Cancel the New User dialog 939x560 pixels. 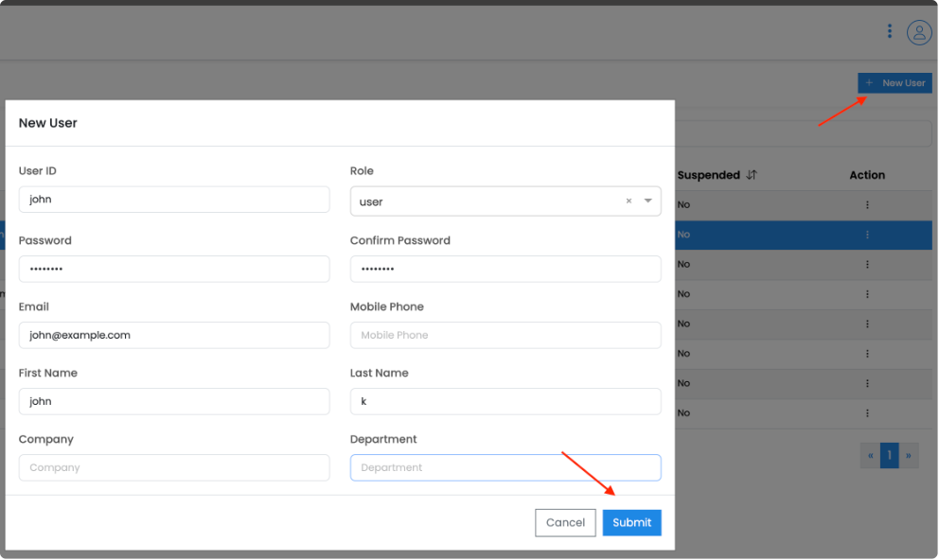pos(565,522)
